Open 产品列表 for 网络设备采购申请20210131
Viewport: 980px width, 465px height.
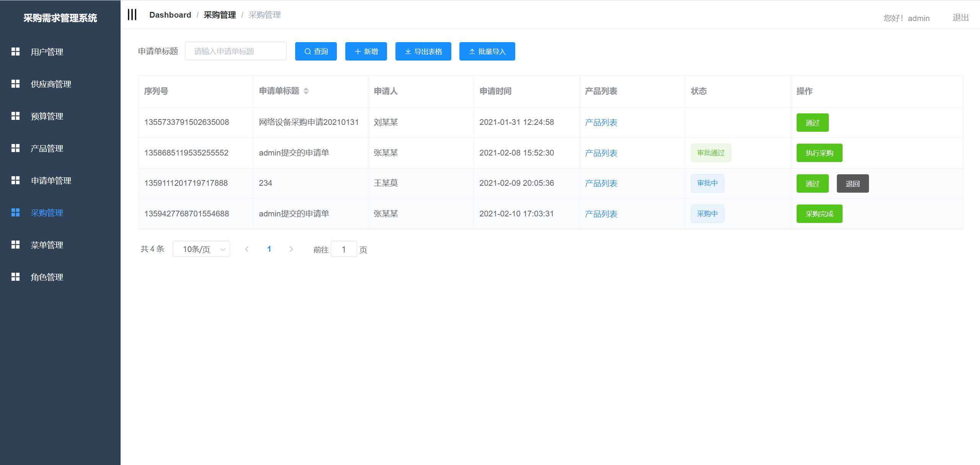[x=601, y=123]
